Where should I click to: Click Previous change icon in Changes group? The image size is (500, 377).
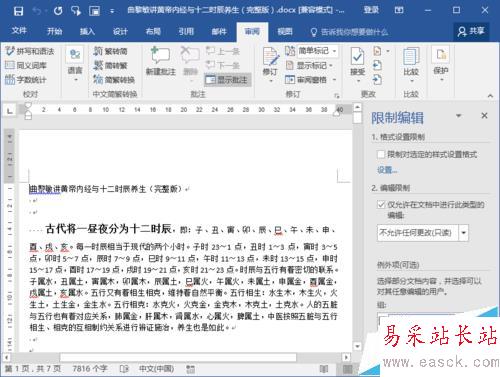[x=377, y=65]
